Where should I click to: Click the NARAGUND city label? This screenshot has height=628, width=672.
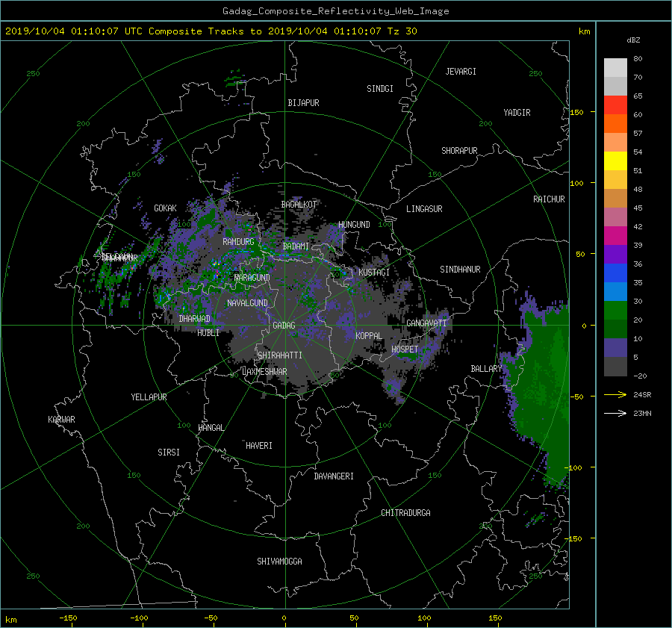(252, 278)
